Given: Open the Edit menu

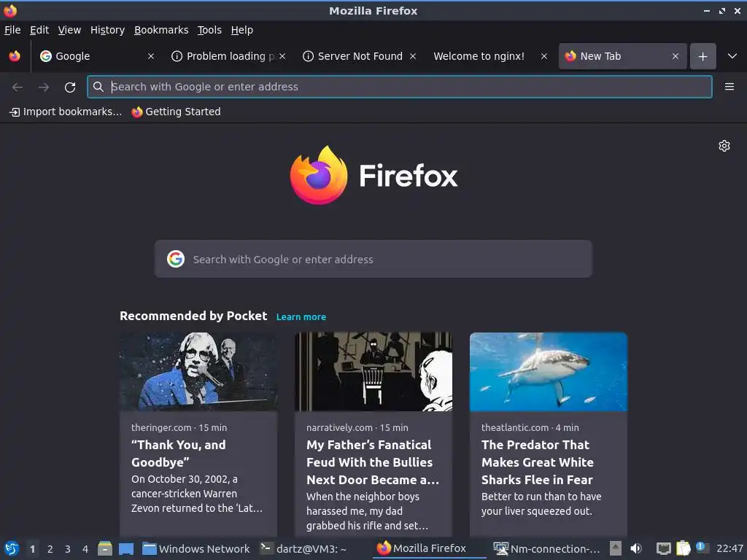Looking at the screenshot, I should (x=39, y=30).
